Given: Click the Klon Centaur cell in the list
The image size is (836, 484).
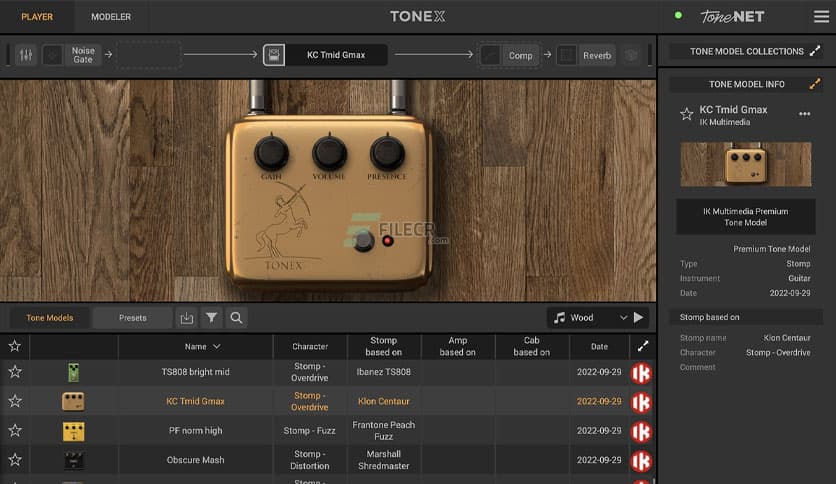Looking at the screenshot, I should tap(383, 401).
